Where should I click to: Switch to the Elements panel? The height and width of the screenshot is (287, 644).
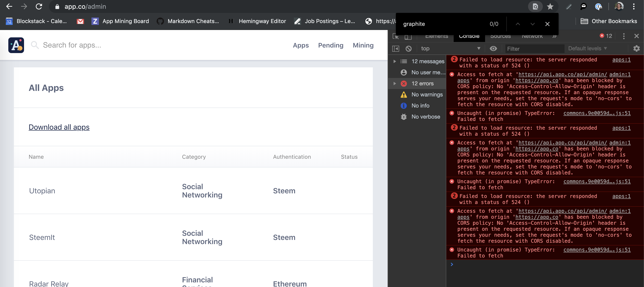[x=437, y=36]
